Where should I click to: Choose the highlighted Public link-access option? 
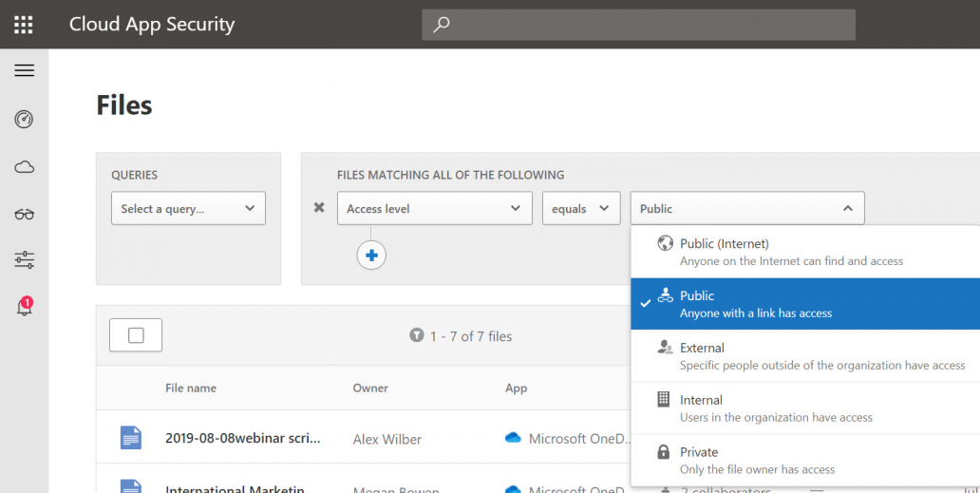(x=805, y=304)
